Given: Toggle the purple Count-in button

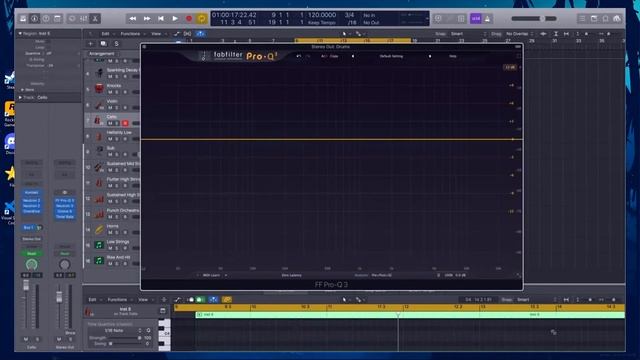Looking at the screenshot, I should click(476, 18).
